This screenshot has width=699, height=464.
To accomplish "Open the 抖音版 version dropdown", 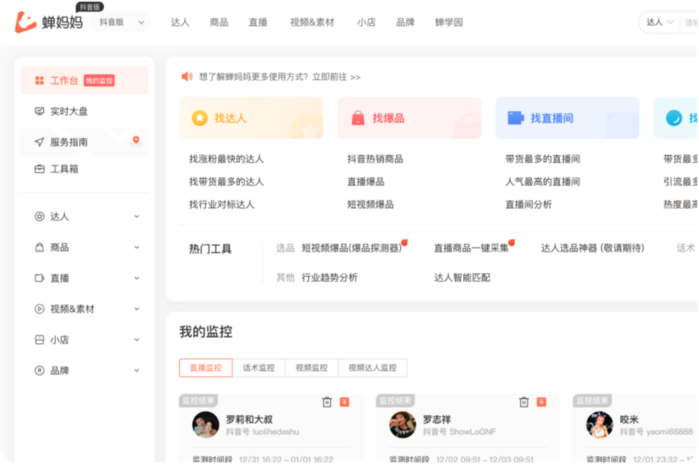I will 123,22.
